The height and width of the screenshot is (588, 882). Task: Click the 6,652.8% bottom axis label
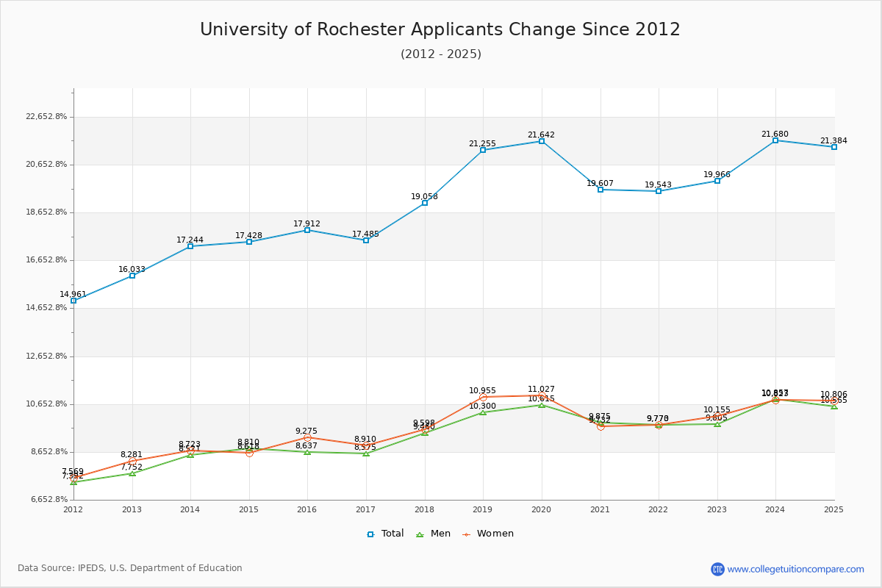[x=50, y=498]
